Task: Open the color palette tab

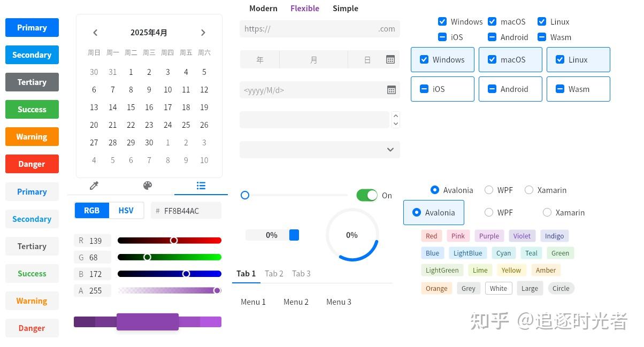Action: pyautogui.click(x=148, y=186)
